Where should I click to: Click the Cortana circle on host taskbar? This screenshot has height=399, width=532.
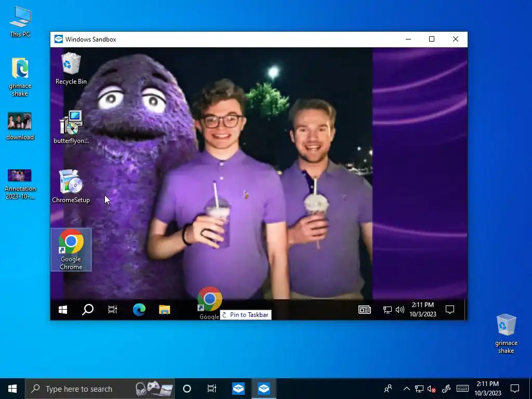pyautogui.click(x=187, y=389)
